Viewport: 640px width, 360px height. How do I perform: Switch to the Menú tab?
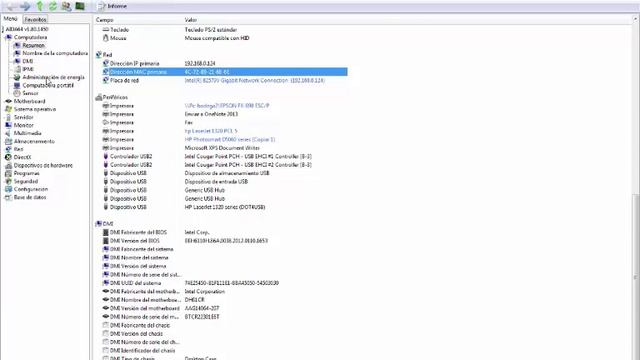coord(10,19)
